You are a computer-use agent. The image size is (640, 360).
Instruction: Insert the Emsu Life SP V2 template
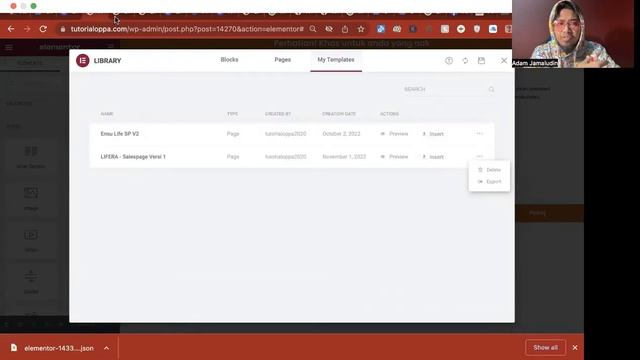coord(433,134)
